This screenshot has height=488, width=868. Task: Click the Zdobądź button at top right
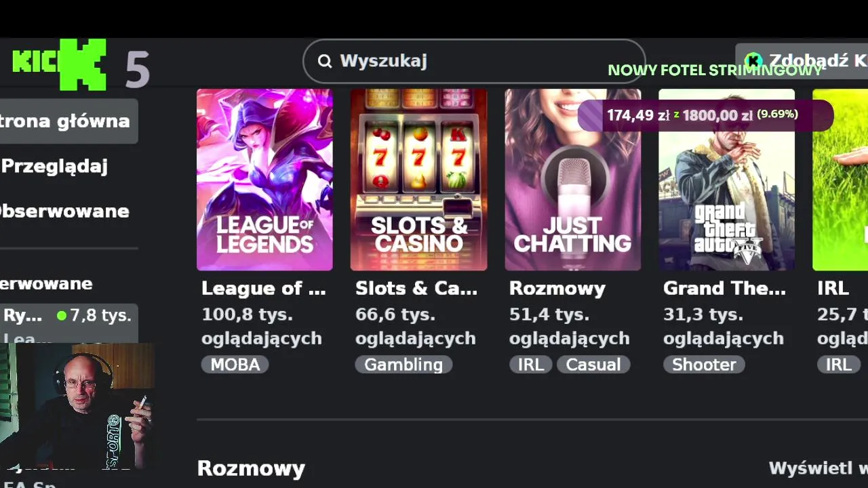802,61
